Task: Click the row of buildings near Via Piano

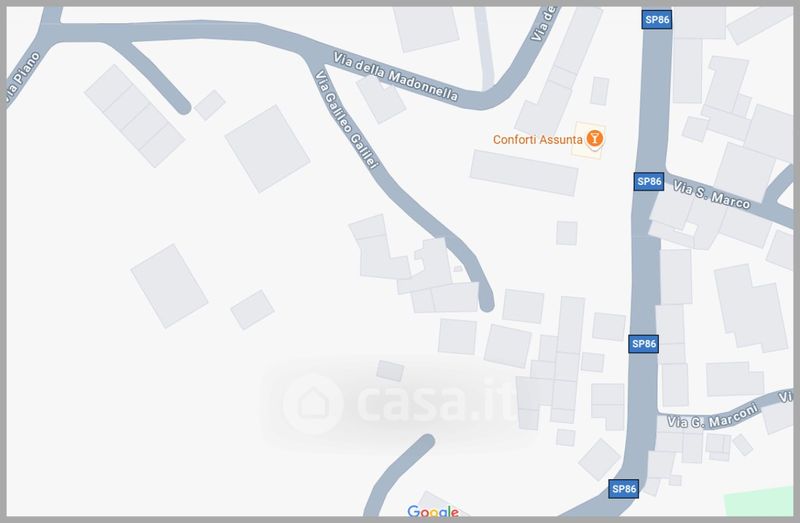Action: [x=134, y=116]
